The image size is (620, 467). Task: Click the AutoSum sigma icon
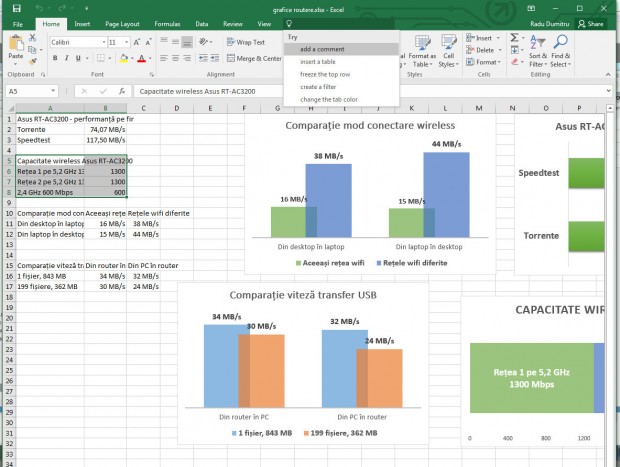point(514,38)
